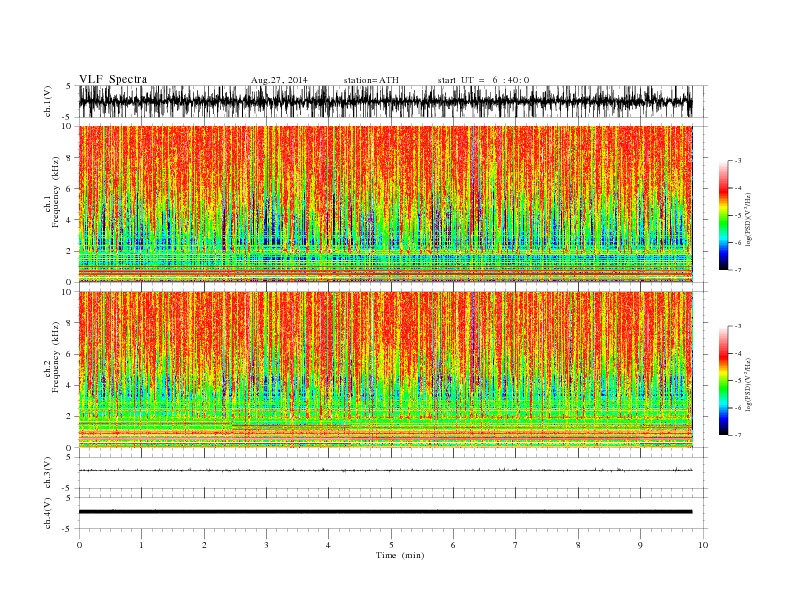
Task: Click the ch.3 voltage trace line
Action: pos(385,470)
